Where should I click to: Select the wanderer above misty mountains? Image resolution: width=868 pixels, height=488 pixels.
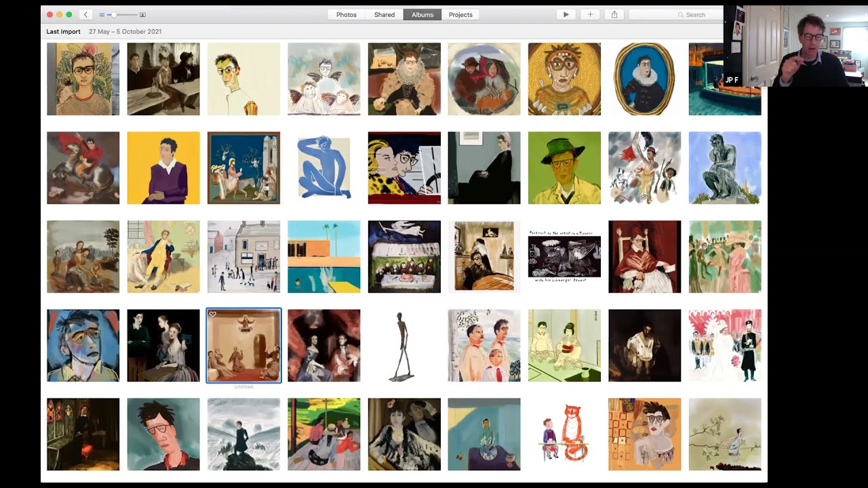(x=243, y=434)
